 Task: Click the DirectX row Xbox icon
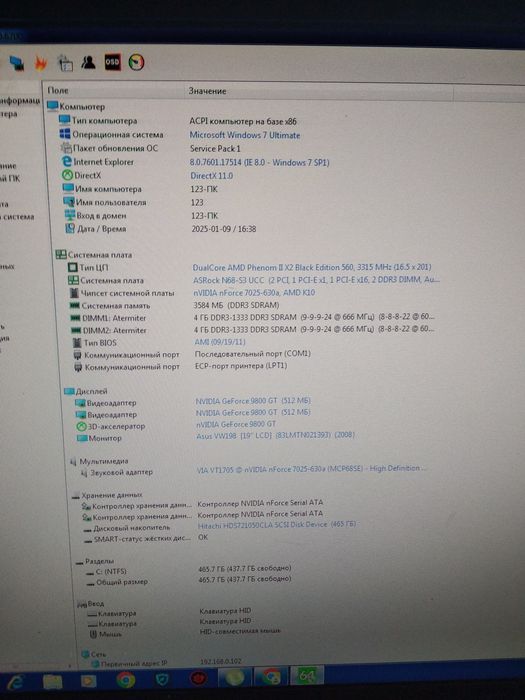tap(67, 175)
